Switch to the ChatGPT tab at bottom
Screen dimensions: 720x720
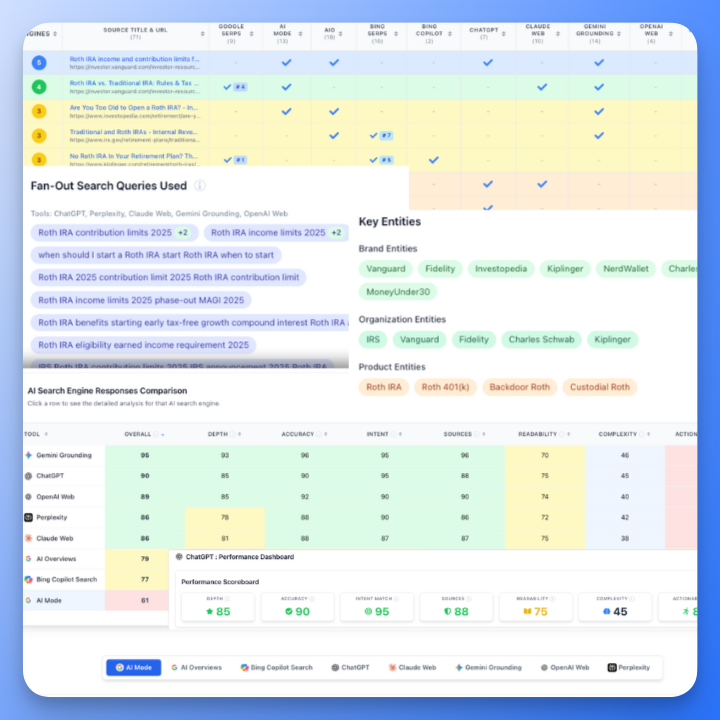coord(350,668)
